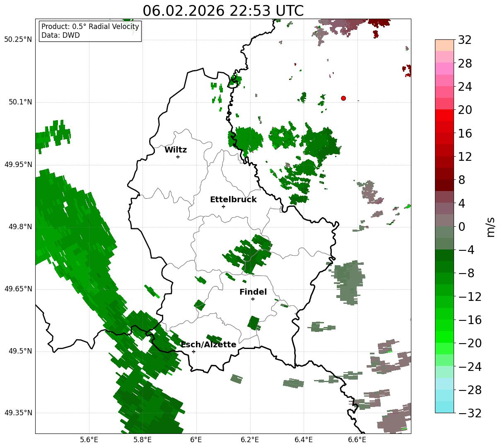
Task: Click the 49.95°N latitude tick label
Action: coord(18,165)
